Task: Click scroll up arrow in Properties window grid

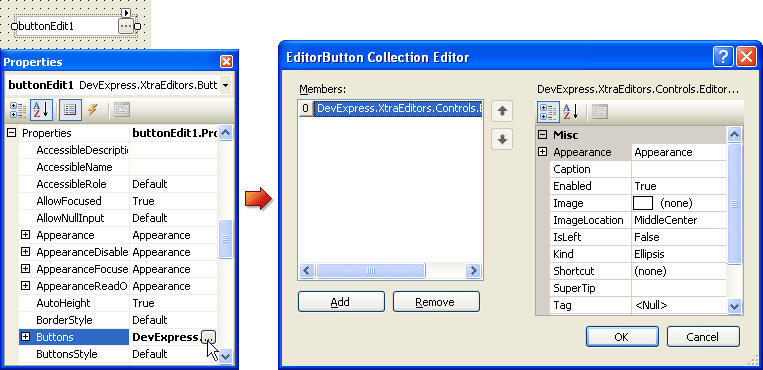Action: (x=225, y=132)
